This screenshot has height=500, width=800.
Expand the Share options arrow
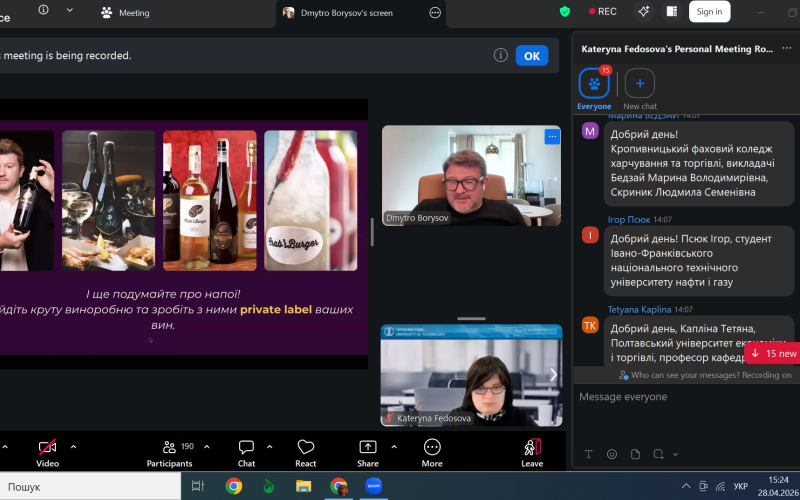tap(393, 446)
